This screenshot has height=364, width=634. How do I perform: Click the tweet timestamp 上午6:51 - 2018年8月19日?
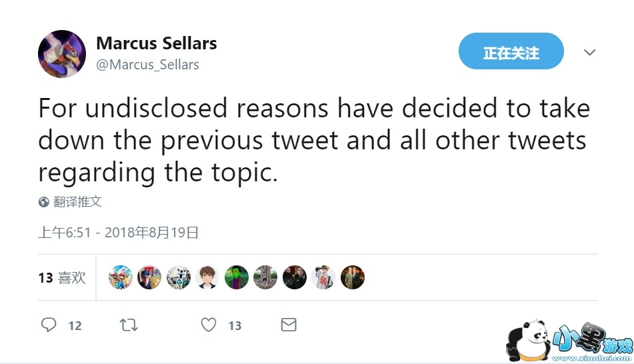click(x=119, y=232)
